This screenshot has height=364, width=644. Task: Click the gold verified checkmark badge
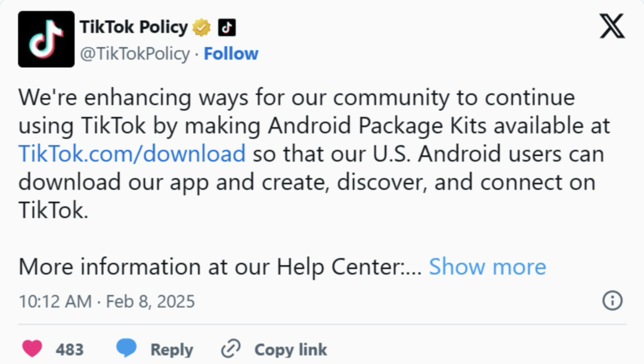pyautogui.click(x=202, y=27)
